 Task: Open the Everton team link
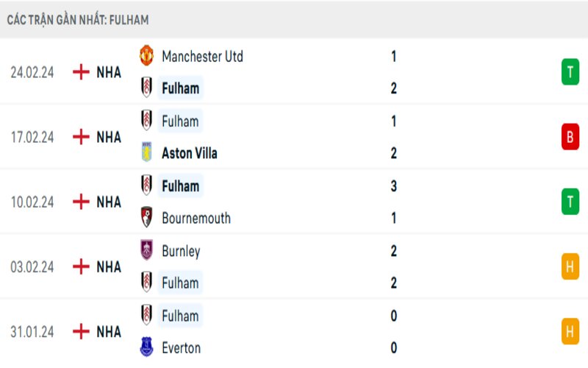point(181,347)
